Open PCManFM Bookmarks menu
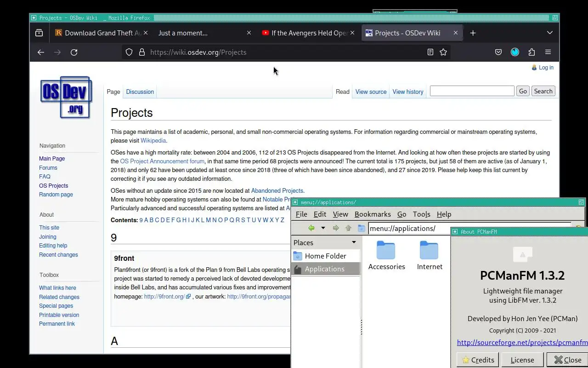588x368 pixels. (x=373, y=214)
